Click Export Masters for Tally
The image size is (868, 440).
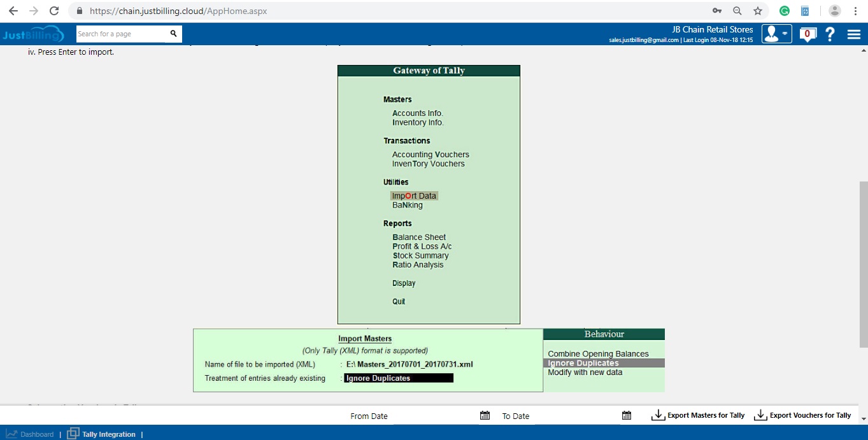click(698, 416)
